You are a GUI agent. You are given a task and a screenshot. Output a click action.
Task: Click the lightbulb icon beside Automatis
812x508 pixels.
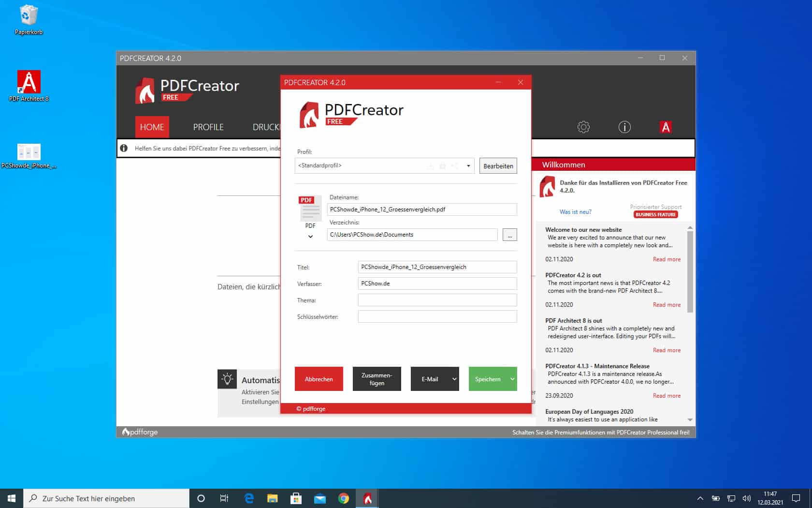point(227,379)
